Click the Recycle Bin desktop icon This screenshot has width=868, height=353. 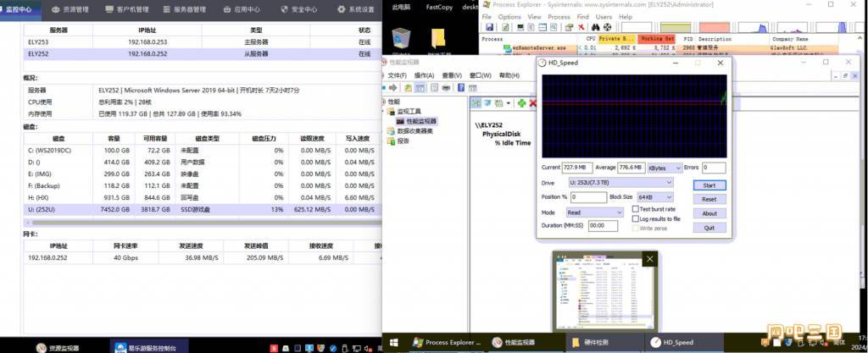pos(400,40)
